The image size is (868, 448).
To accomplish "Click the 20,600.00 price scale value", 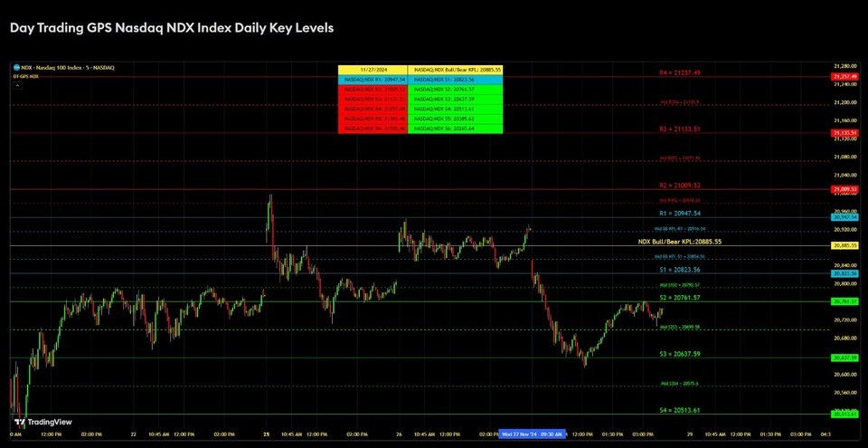I will (844, 375).
